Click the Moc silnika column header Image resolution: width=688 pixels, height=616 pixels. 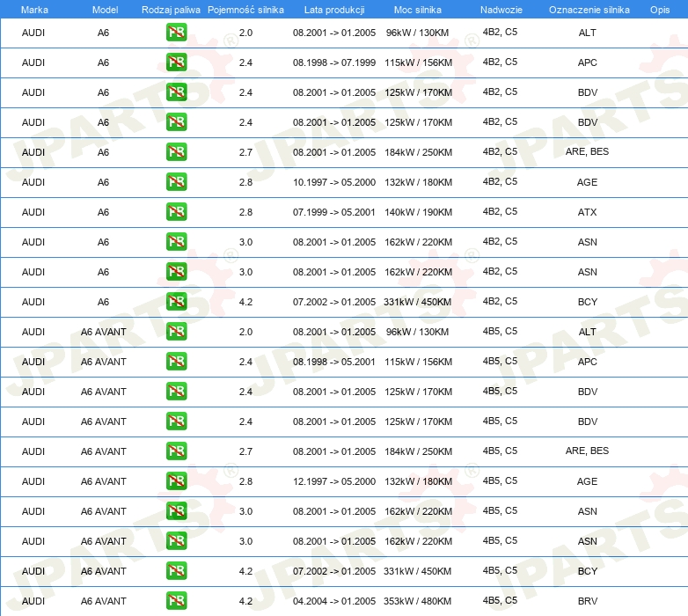pos(417,9)
